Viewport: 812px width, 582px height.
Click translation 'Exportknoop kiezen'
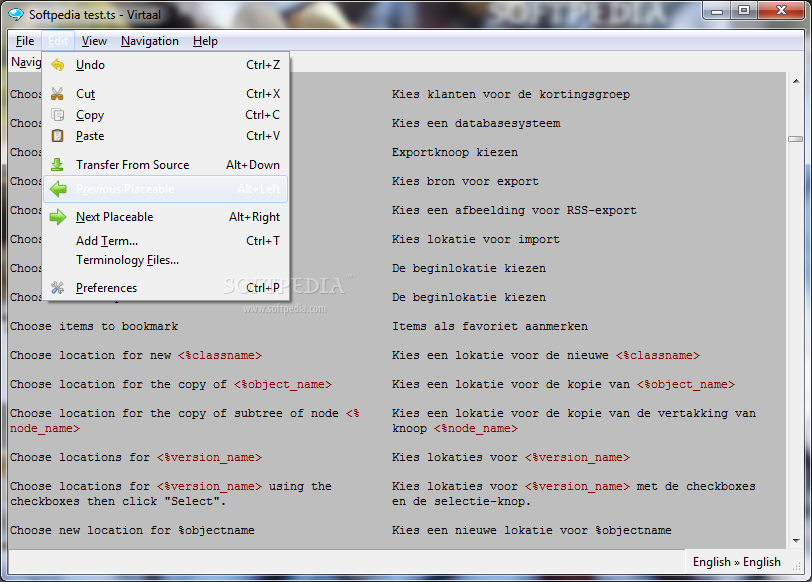(x=455, y=153)
